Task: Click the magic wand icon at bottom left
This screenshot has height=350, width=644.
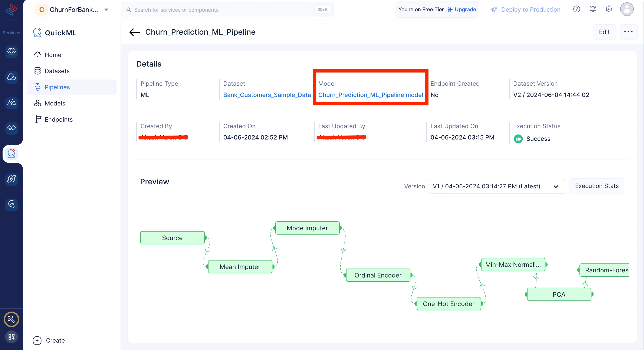Action: 11,319
